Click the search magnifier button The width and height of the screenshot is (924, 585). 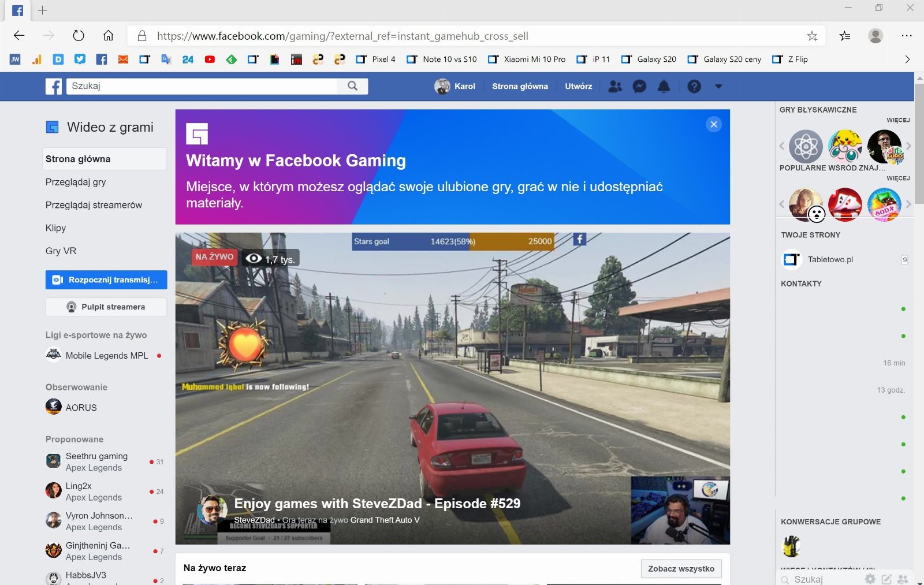click(x=353, y=86)
